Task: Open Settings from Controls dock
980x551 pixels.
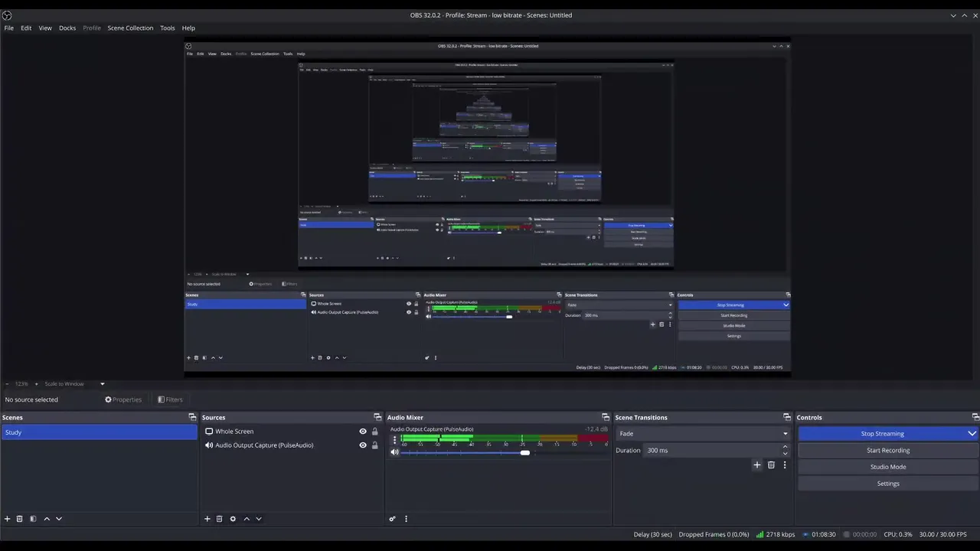Action: point(888,484)
